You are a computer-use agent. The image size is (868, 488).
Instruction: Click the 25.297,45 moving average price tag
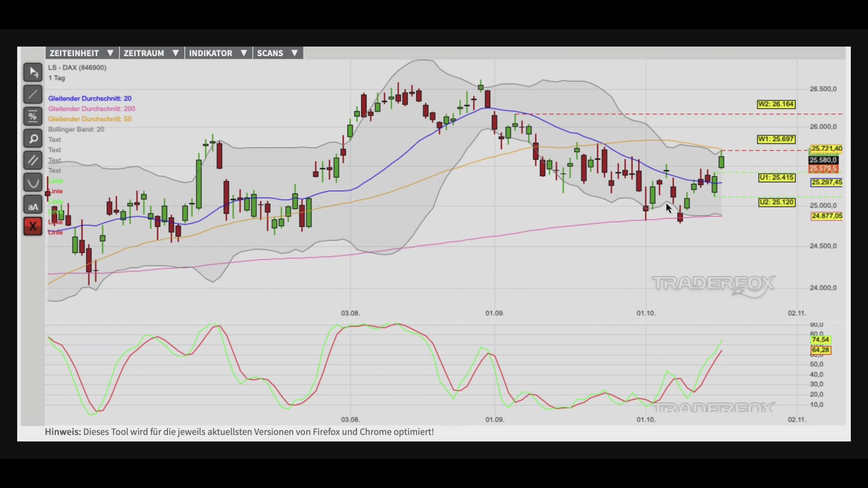click(827, 182)
